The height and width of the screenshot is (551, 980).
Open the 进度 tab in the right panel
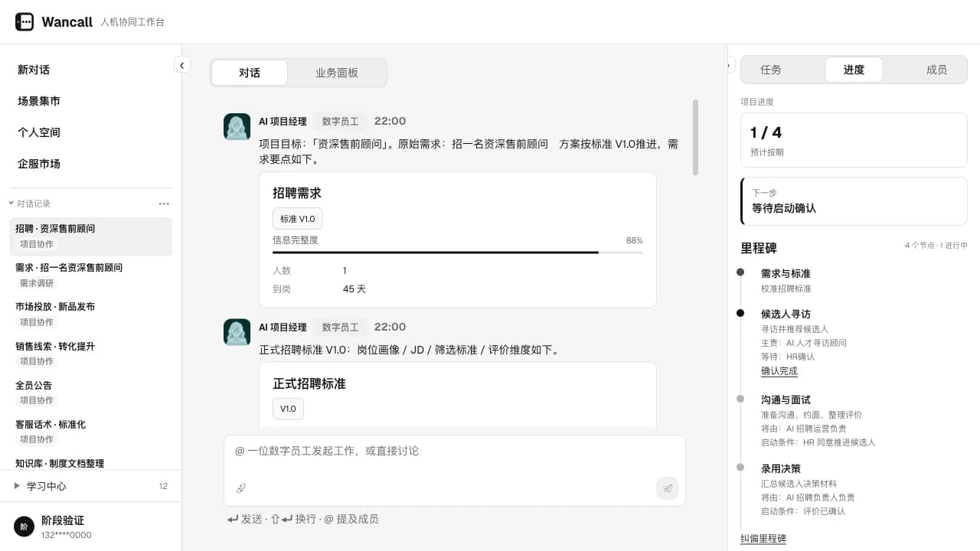pyautogui.click(x=854, y=70)
